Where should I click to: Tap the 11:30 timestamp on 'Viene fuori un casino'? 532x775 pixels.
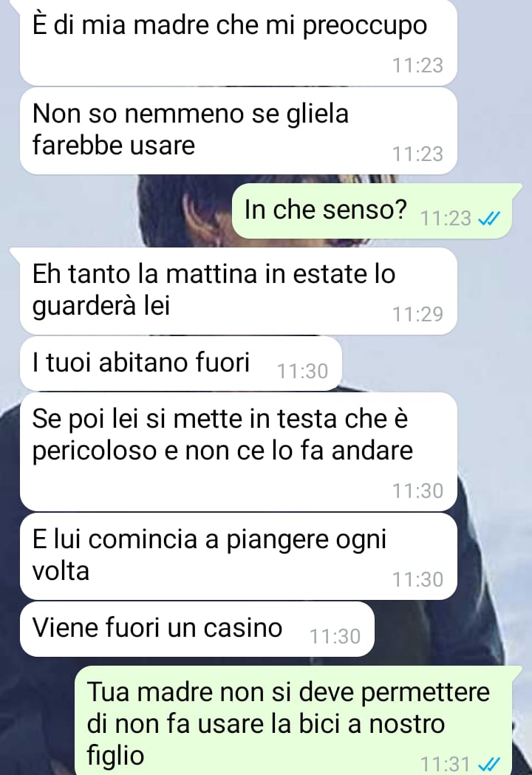(x=335, y=637)
